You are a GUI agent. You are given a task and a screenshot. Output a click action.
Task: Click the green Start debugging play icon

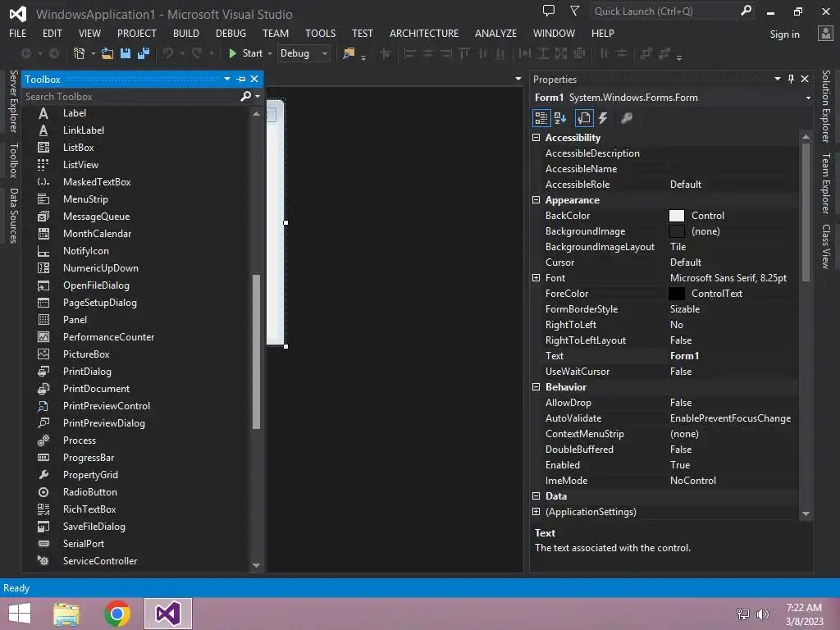click(x=232, y=53)
